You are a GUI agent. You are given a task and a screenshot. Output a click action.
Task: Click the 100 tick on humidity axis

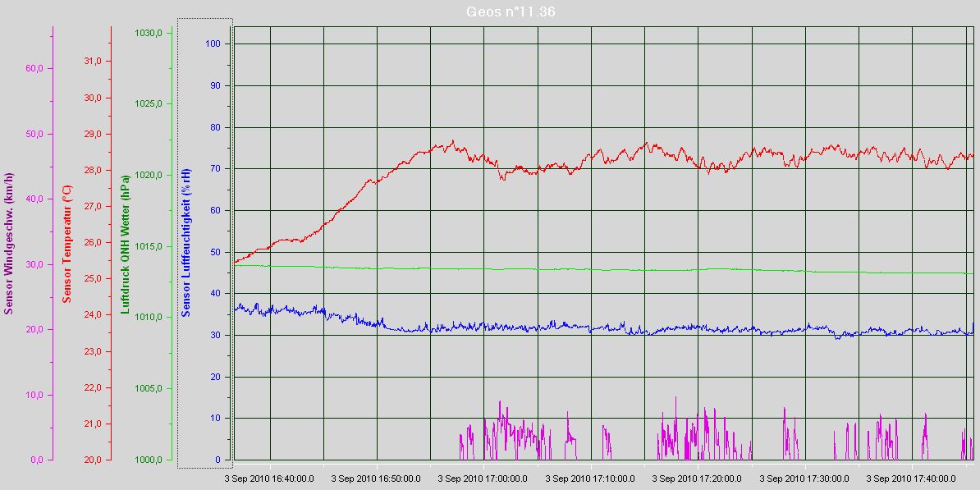coord(218,44)
